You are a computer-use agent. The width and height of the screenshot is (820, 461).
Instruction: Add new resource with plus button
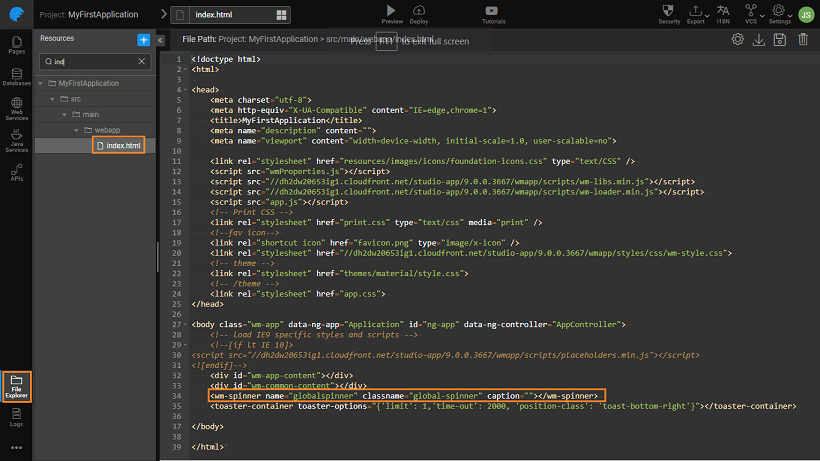click(143, 39)
